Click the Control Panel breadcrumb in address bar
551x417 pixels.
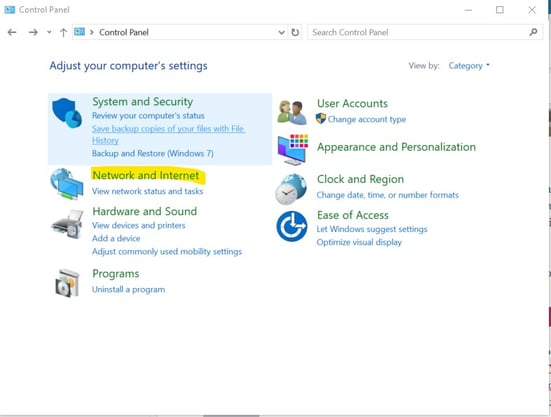[124, 32]
